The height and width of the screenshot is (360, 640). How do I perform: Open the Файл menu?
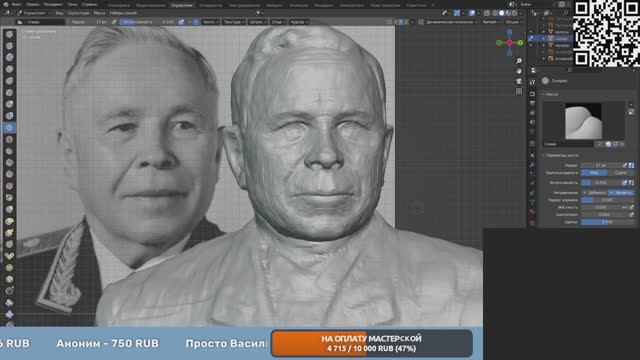click(x=17, y=4)
